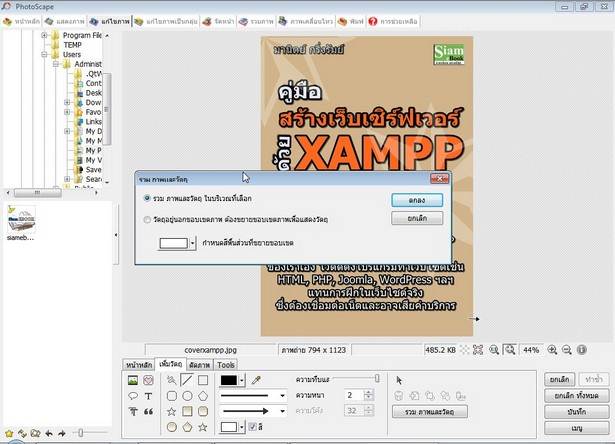Select the filled circle shape tool

[x=171, y=427]
